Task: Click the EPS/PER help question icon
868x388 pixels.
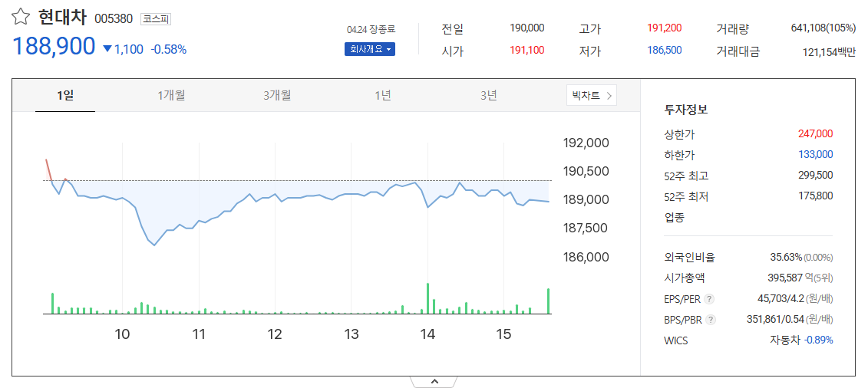Action: click(x=710, y=299)
